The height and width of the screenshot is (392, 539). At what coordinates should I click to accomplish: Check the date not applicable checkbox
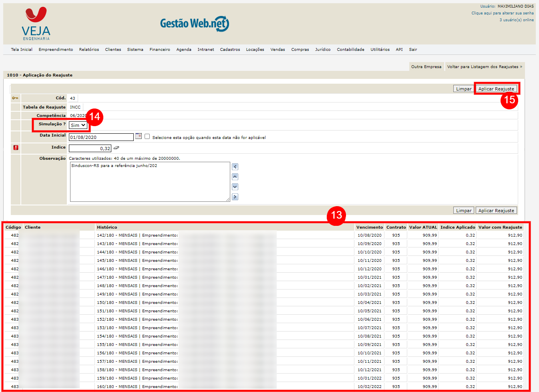(x=147, y=137)
